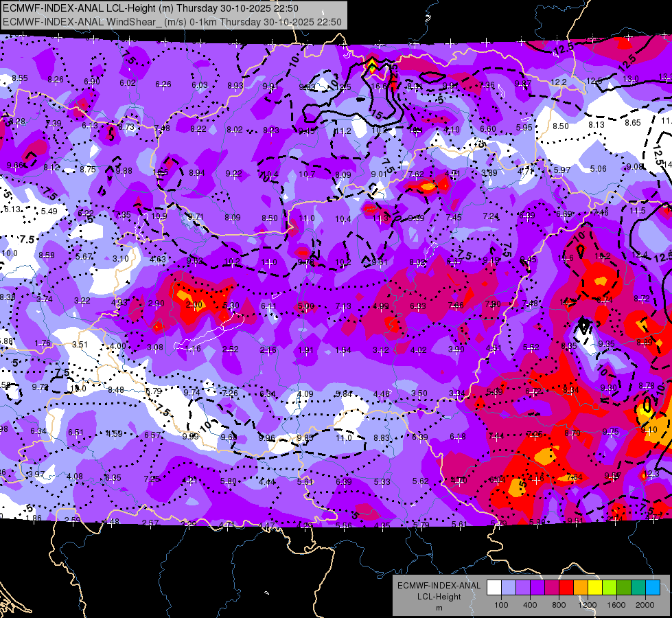Click the 4.44 wind shear value
Screen dimensions: 672x618
(267, 481)
